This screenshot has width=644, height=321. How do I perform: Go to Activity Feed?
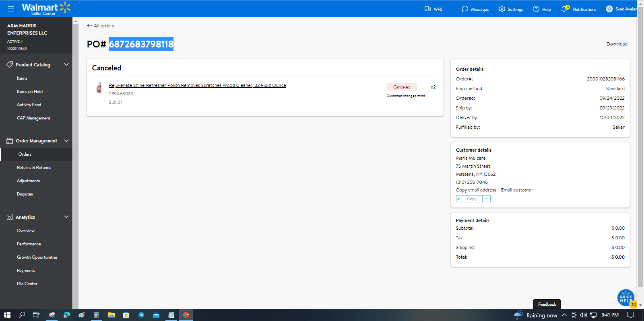(29, 105)
